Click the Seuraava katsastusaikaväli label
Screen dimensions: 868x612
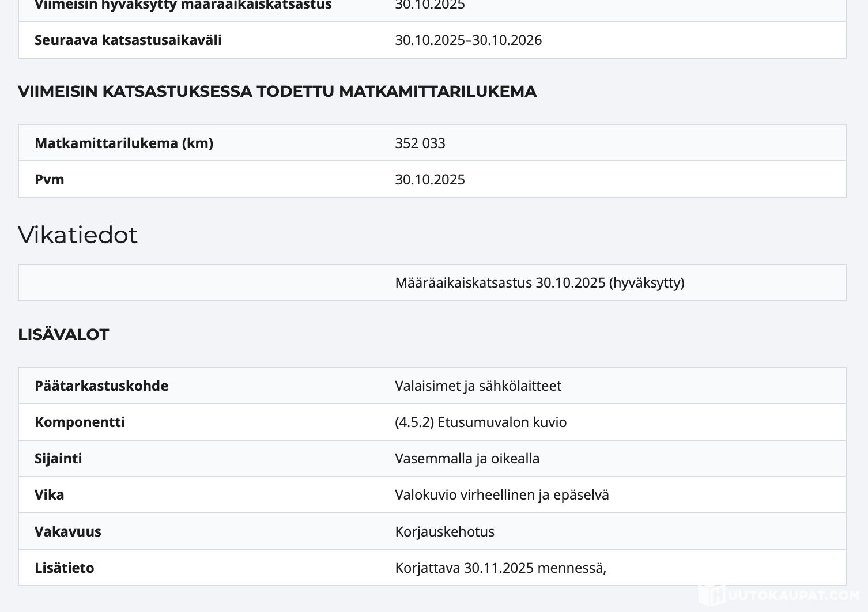(128, 40)
